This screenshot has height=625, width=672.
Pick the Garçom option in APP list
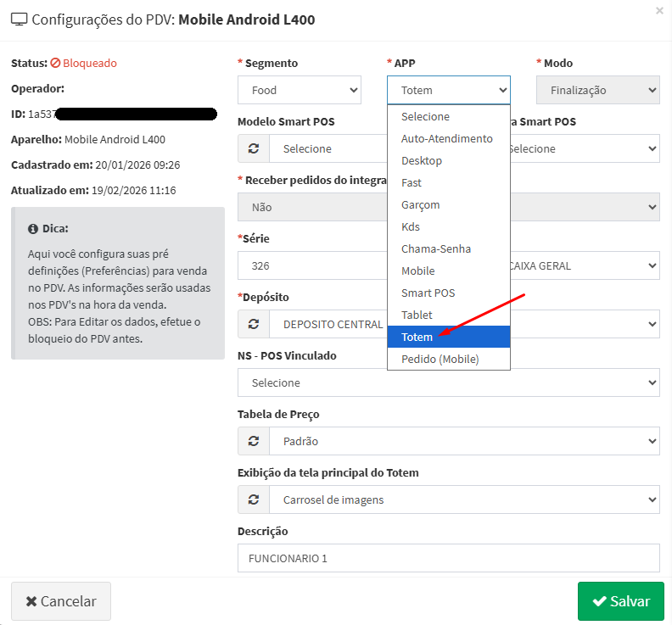421,204
